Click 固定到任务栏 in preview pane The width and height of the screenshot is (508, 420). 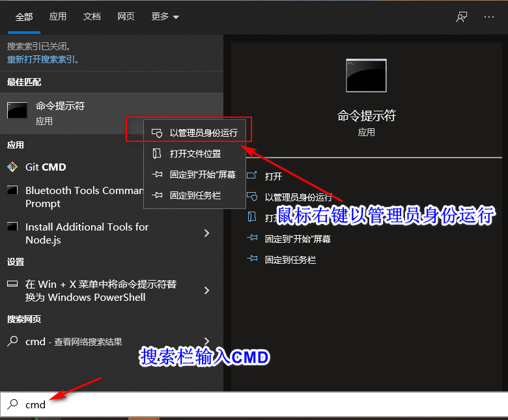click(x=290, y=260)
